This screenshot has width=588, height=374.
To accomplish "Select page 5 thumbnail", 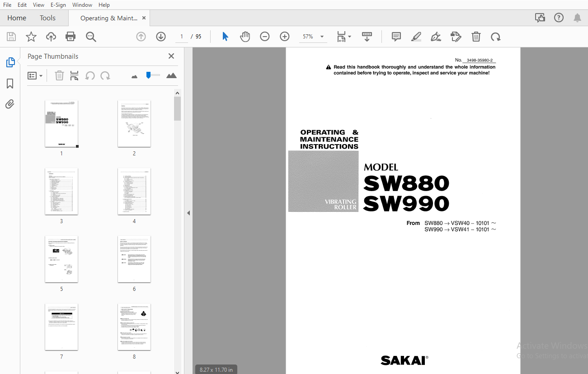I will pos(61,259).
